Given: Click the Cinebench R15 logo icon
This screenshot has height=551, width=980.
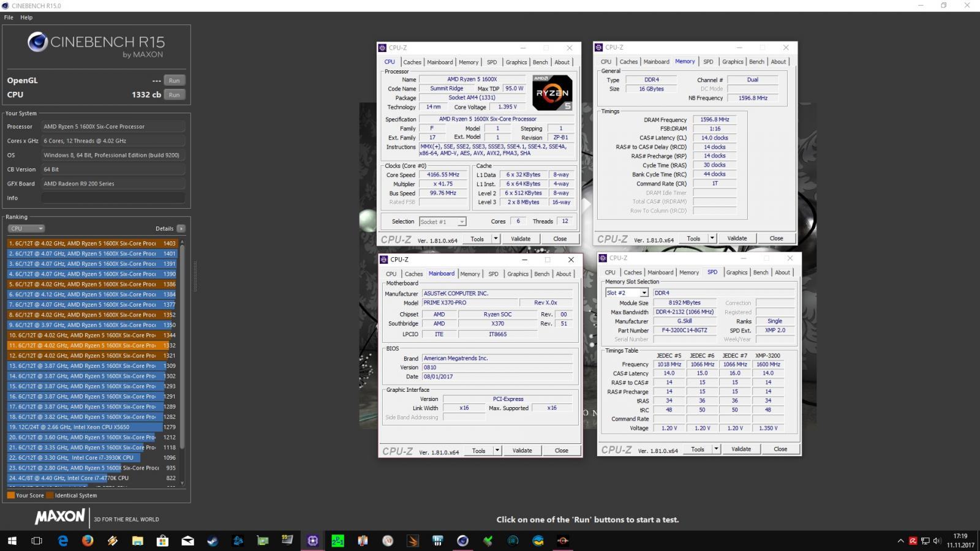Looking at the screenshot, I should click(x=38, y=42).
